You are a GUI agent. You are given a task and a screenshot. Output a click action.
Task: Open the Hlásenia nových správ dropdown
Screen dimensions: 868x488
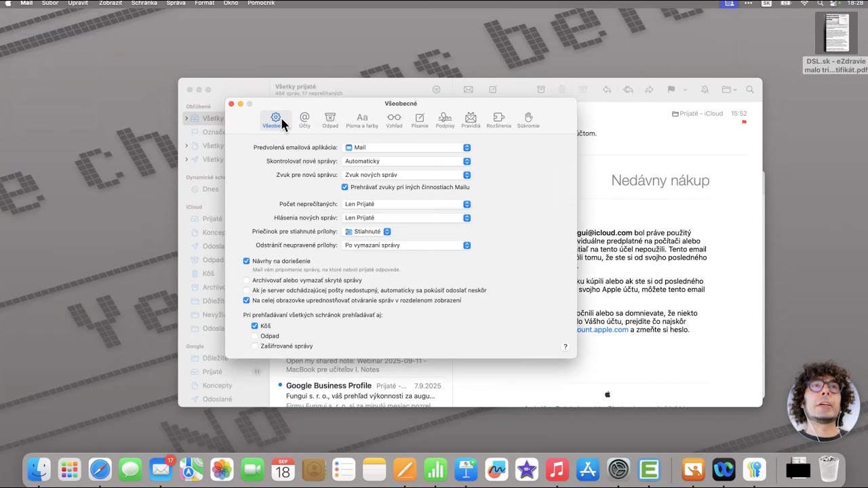point(406,218)
